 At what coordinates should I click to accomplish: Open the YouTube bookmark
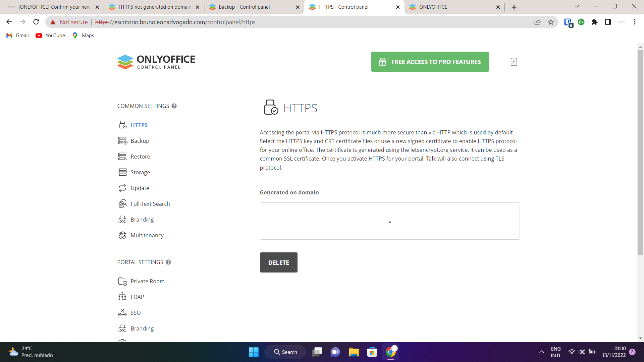(x=50, y=36)
